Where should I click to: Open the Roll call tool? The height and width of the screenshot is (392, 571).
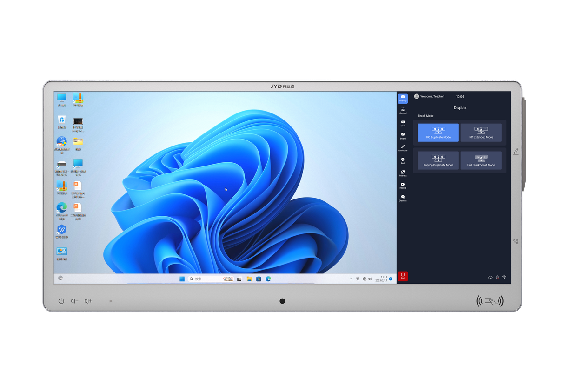(x=403, y=160)
